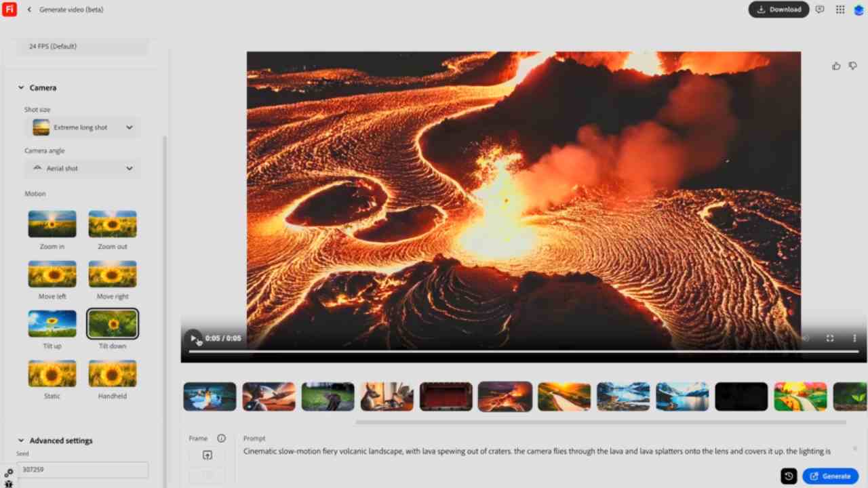Enter fullscreen video mode

[830, 338]
